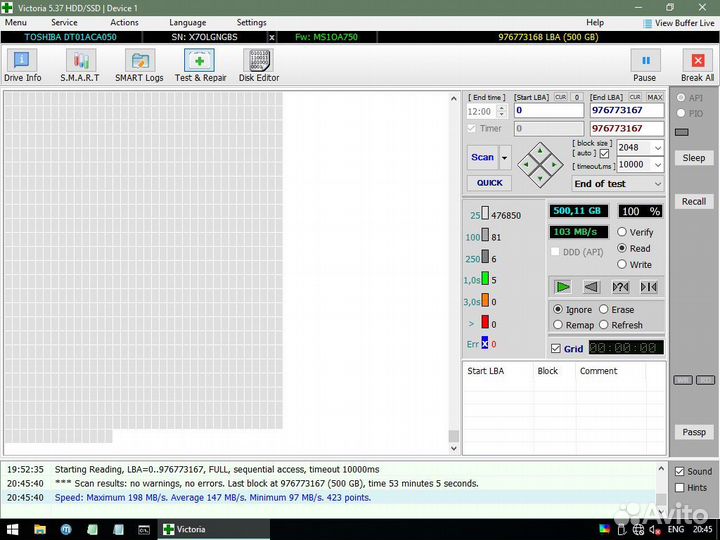Screen dimensions: 720x540
Task: Open the Drive Info panel
Action: point(22,66)
